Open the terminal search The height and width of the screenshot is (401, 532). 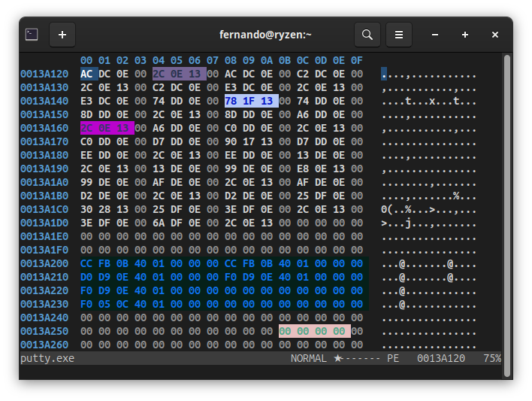coord(367,35)
